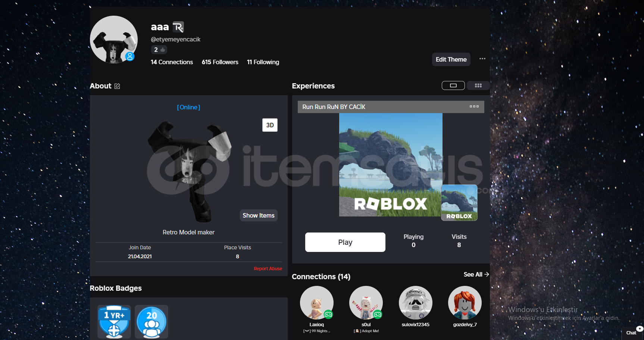Open the 14 Connections list

click(172, 62)
